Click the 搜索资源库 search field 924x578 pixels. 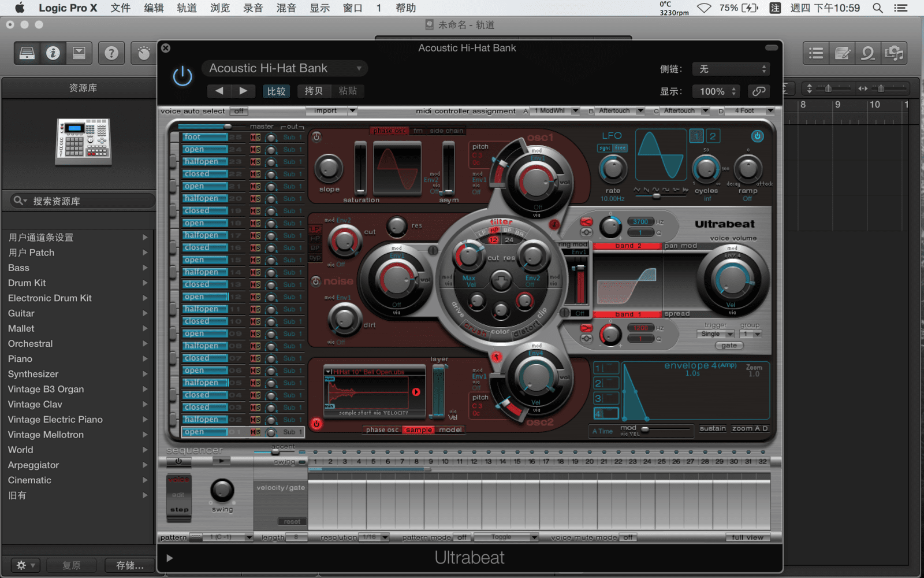83,201
